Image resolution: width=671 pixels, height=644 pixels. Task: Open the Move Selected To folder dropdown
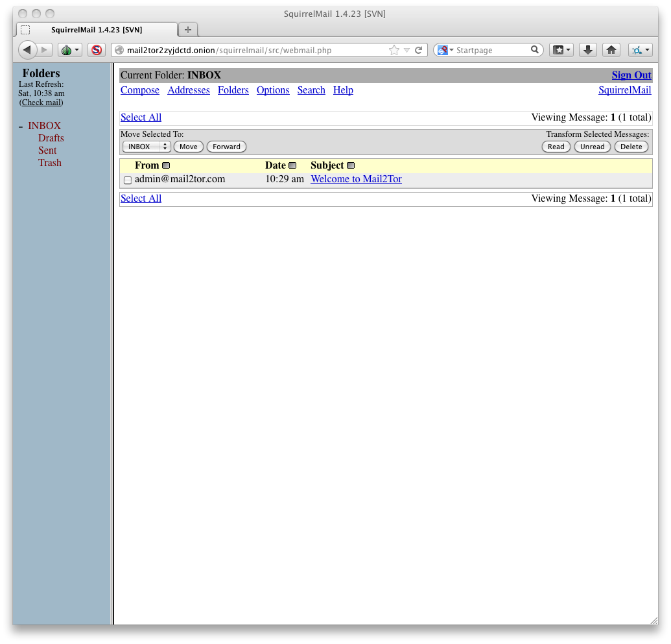147,147
